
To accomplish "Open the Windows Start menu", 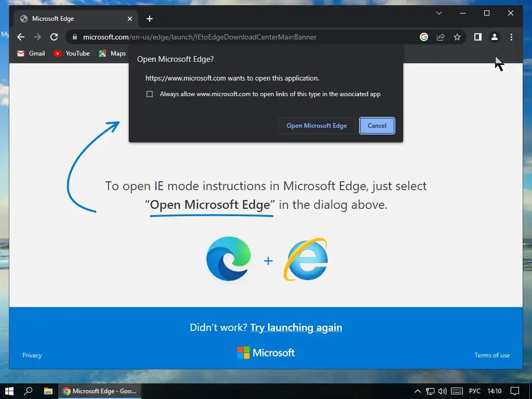I will 9,391.
